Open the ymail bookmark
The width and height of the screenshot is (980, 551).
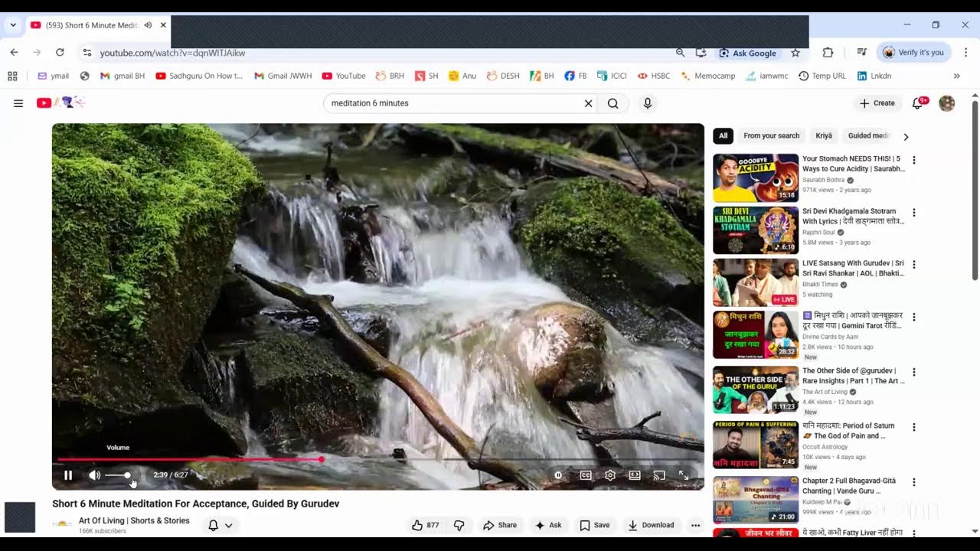pos(53,76)
